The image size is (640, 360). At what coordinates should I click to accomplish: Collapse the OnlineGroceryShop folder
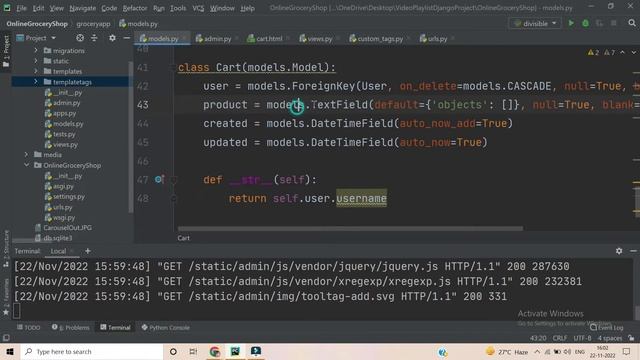coord(27,165)
